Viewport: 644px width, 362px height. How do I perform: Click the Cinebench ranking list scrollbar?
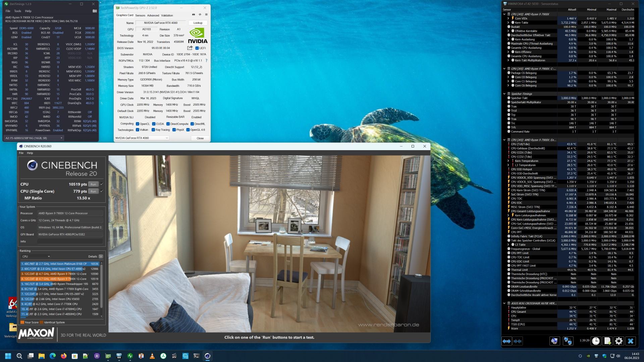[x=101, y=290]
